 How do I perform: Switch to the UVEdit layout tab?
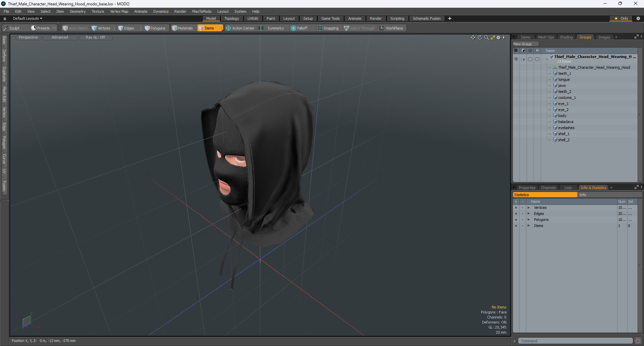point(253,18)
